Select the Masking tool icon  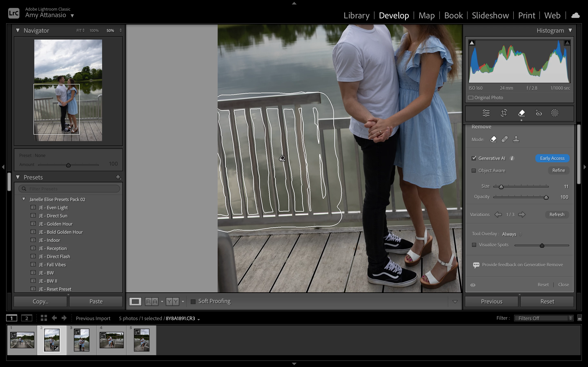(x=555, y=113)
